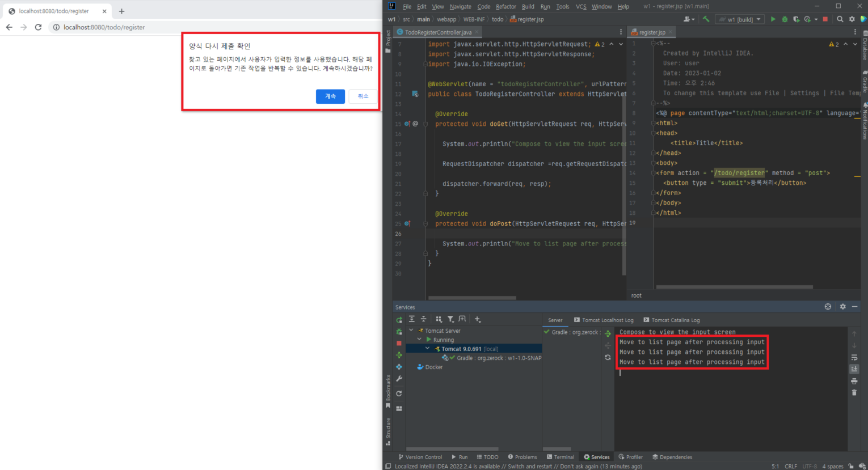Click the doPost override gutter icon
The image size is (868, 470).
407,224
